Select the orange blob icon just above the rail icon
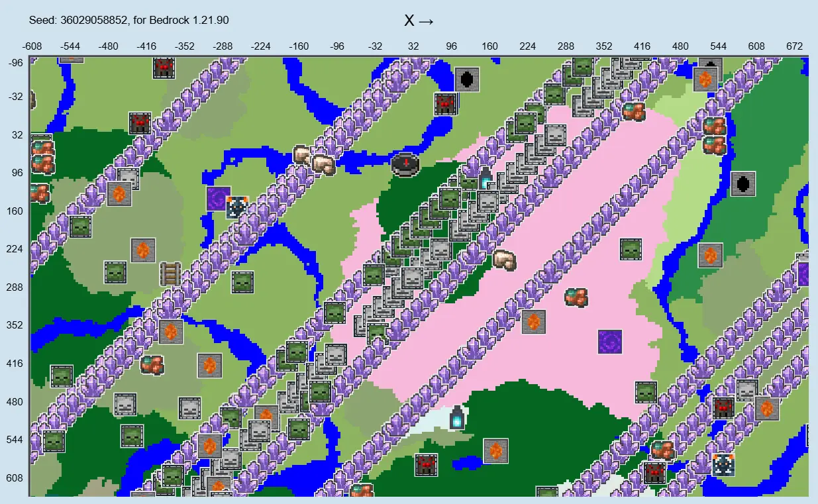 [143, 250]
